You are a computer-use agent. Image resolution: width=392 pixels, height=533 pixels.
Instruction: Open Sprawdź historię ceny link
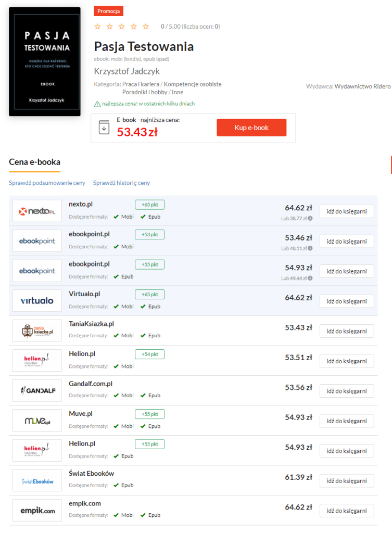click(x=121, y=183)
